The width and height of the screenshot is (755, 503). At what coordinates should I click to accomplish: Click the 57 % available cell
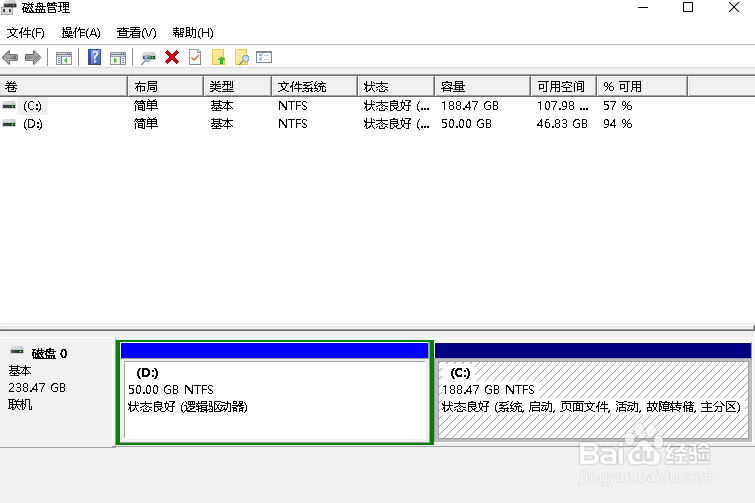[x=617, y=105]
